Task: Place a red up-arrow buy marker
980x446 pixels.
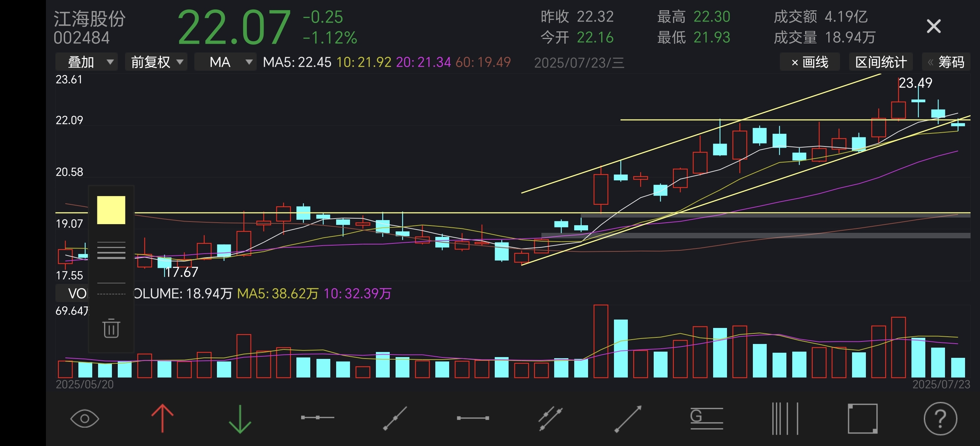Action: point(163,418)
